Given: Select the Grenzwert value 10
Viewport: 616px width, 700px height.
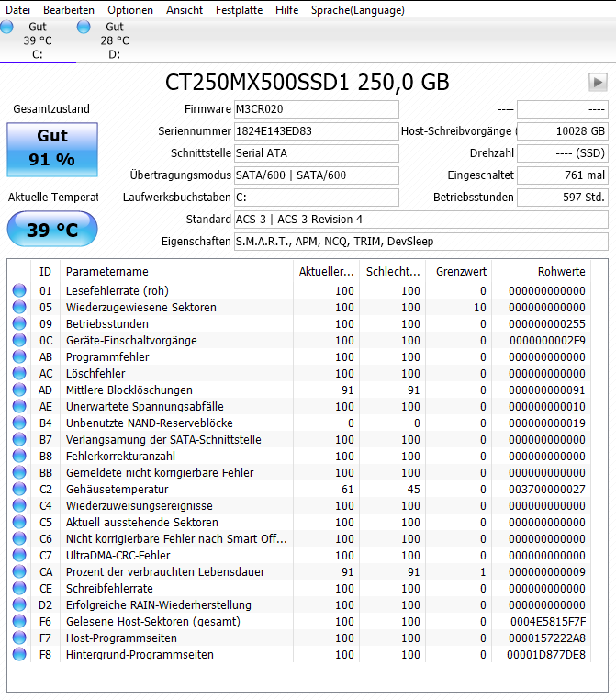Looking at the screenshot, I should pos(480,308).
